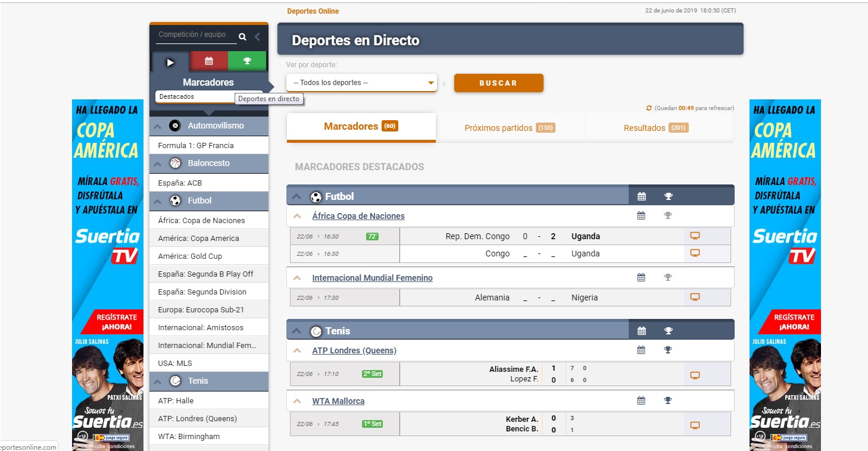
Task: Collapse the ATP Londres (Queens) competition
Action: (x=298, y=350)
